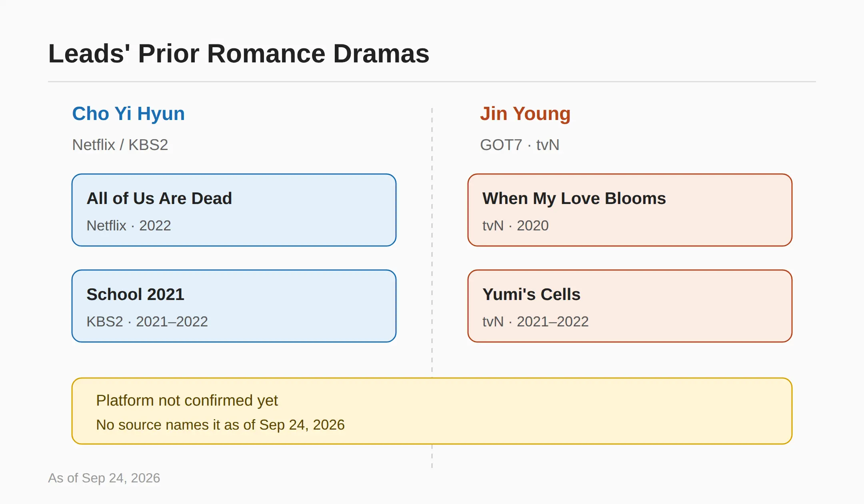Click the tvN · 2020 caption

pyautogui.click(x=516, y=226)
